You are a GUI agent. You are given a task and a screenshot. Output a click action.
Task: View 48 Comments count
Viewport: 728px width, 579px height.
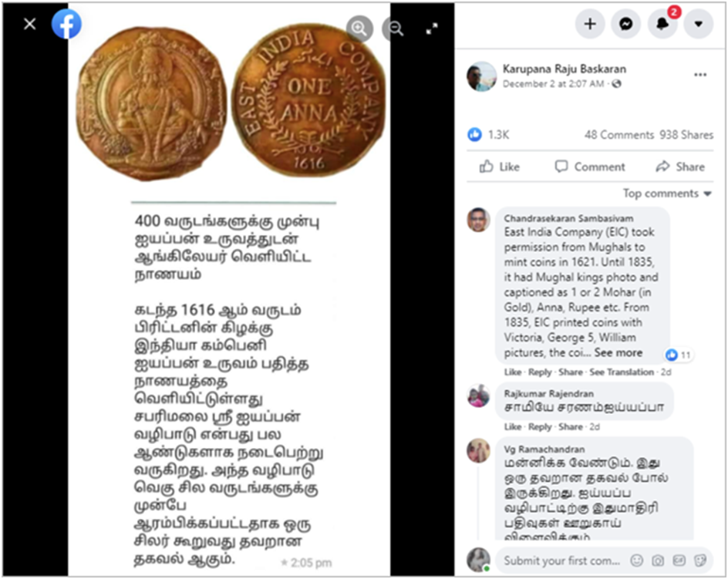click(x=619, y=135)
